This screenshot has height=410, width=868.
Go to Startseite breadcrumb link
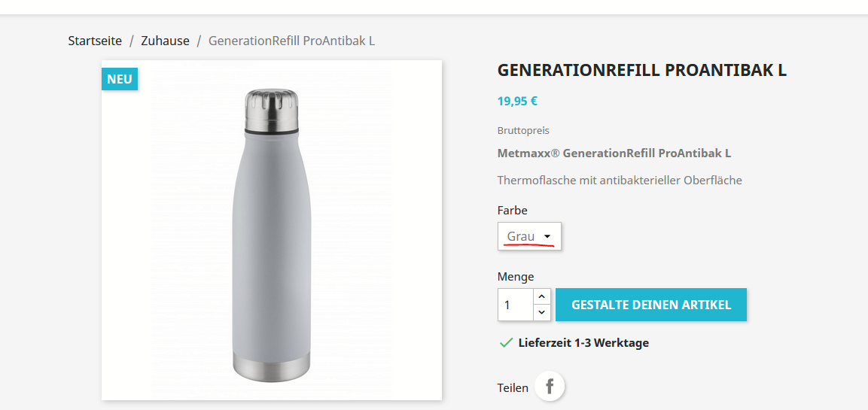pyautogui.click(x=95, y=41)
